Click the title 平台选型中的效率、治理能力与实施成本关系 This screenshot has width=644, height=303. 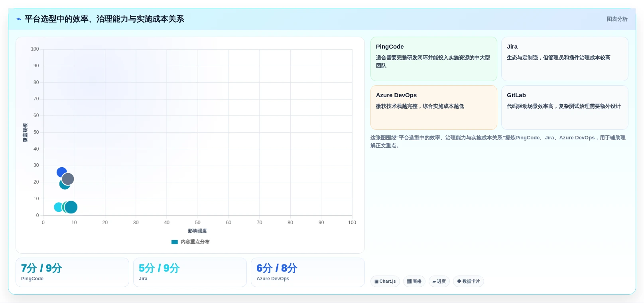[104, 19]
